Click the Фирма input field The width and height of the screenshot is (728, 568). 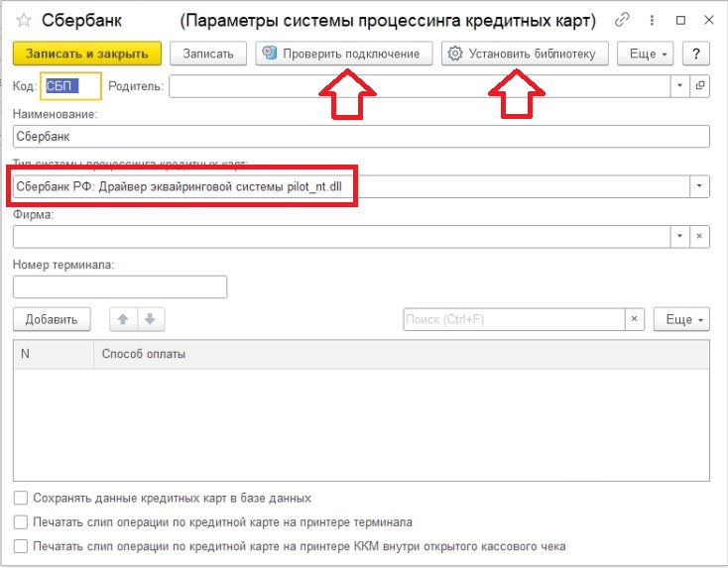pos(342,236)
